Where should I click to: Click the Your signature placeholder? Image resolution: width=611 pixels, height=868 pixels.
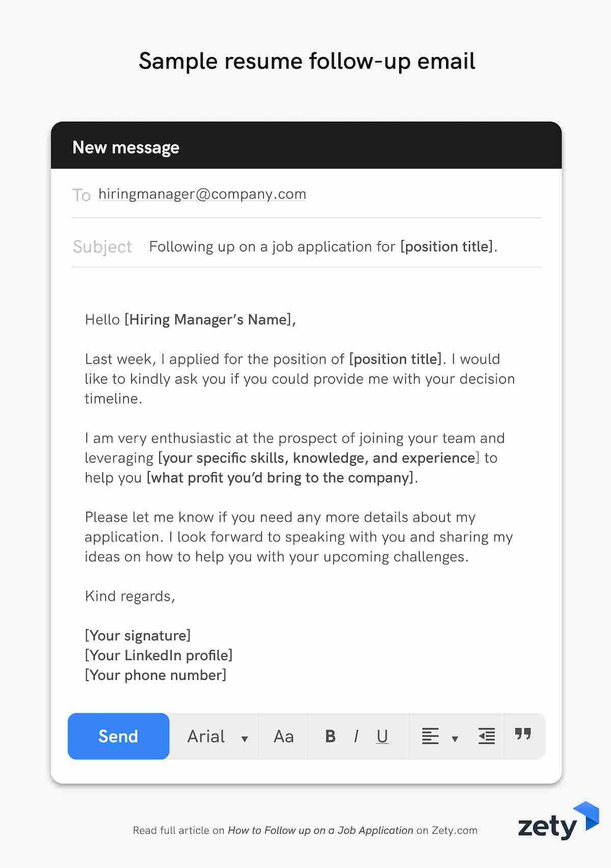pyautogui.click(x=137, y=635)
